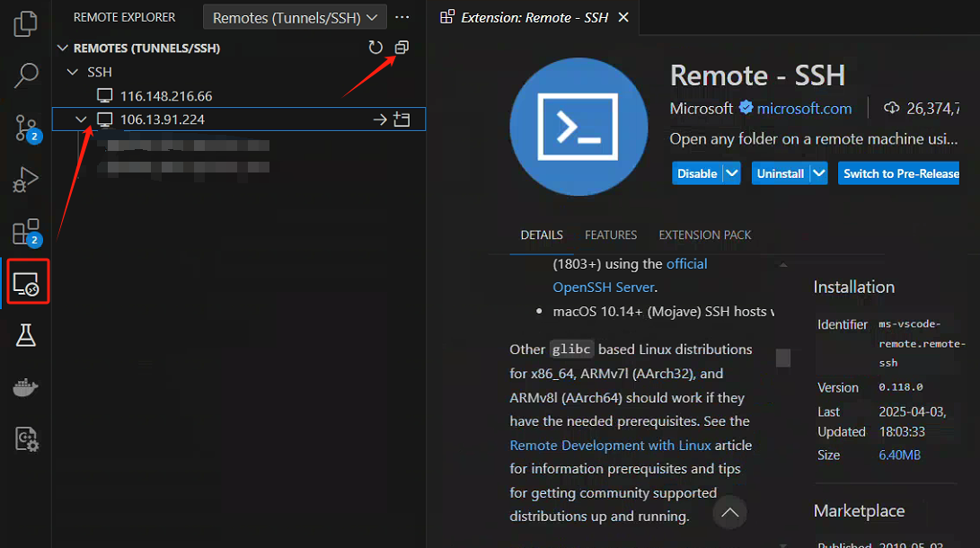Viewport: 980px width, 548px height.
Task: Open Remote Explorer more actions menu
Action: click(402, 17)
